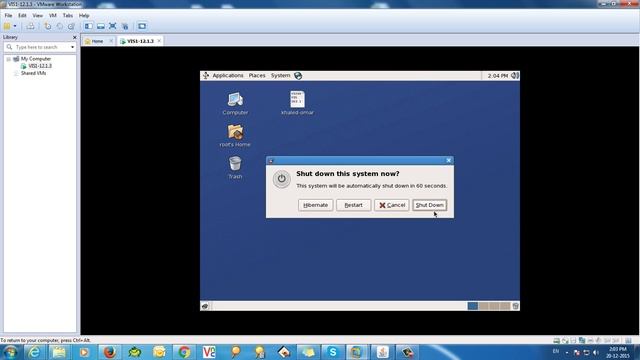Click the Java icon in the taskbar
The image size is (640, 360).
coord(383,352)
